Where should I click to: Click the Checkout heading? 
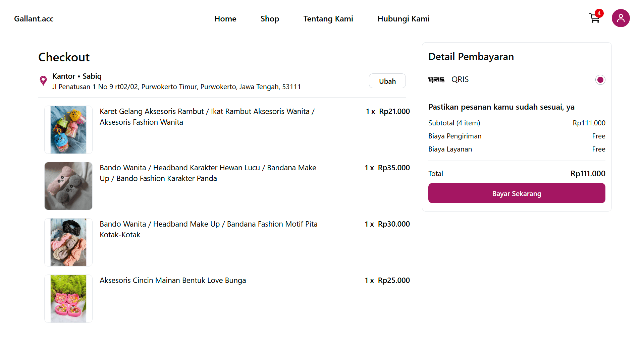coord(64,57)
